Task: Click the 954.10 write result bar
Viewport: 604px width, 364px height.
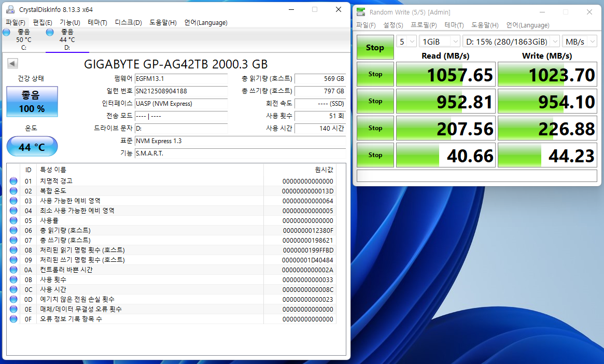Action: [x=547, y=101]
